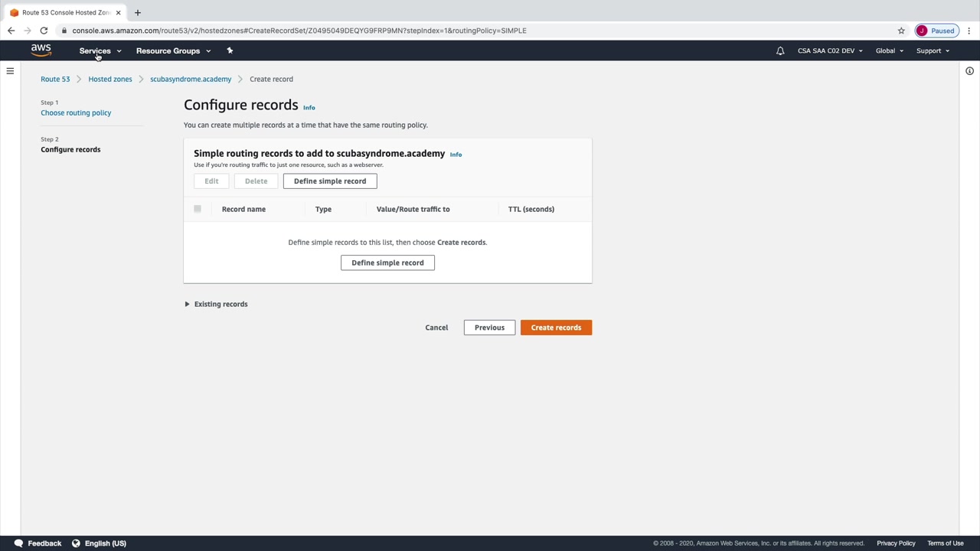Cancel the record creation

click(436, 328)
